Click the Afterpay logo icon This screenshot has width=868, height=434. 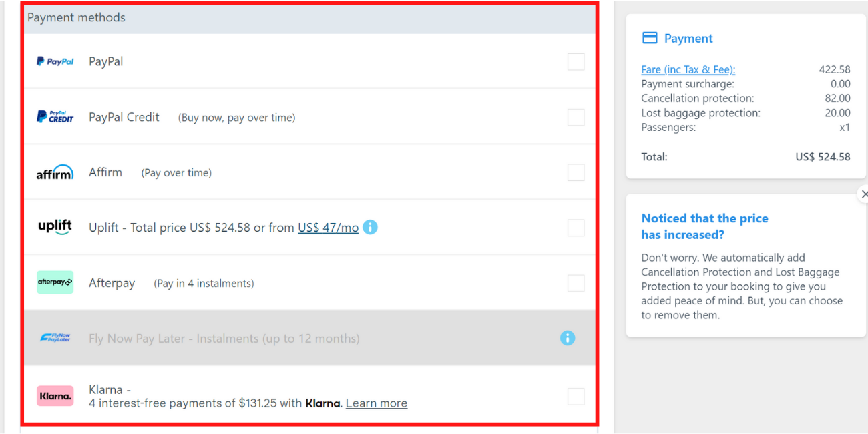pos(55,282)
